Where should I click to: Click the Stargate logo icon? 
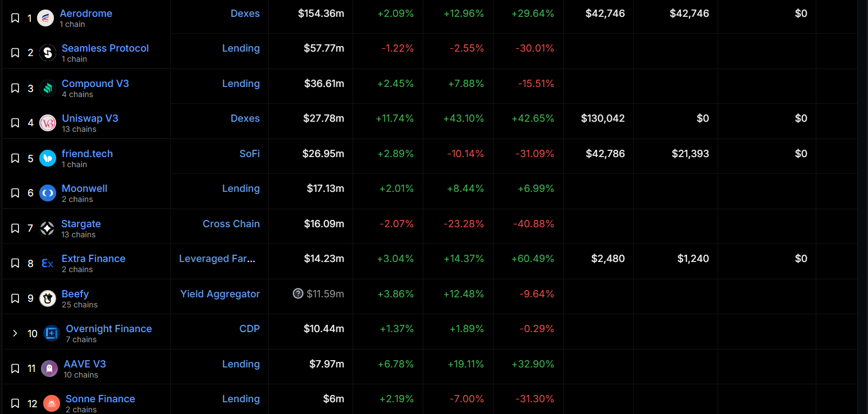pos(47,228)
